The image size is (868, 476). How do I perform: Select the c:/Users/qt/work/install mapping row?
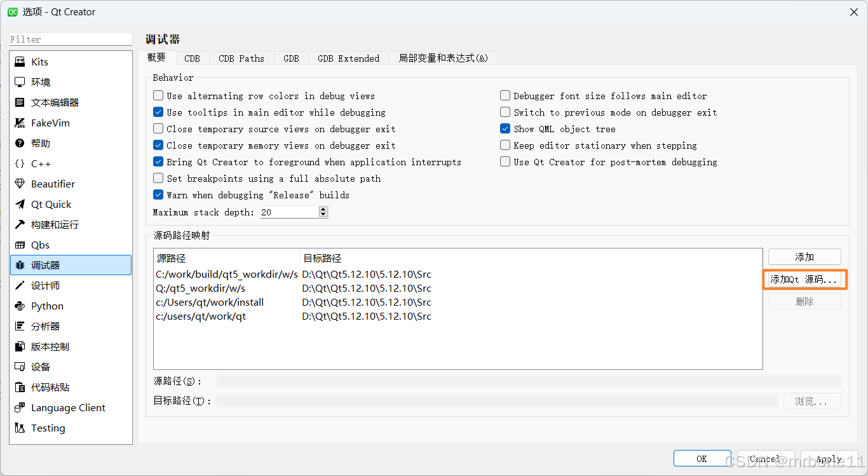tap(458, 303)
